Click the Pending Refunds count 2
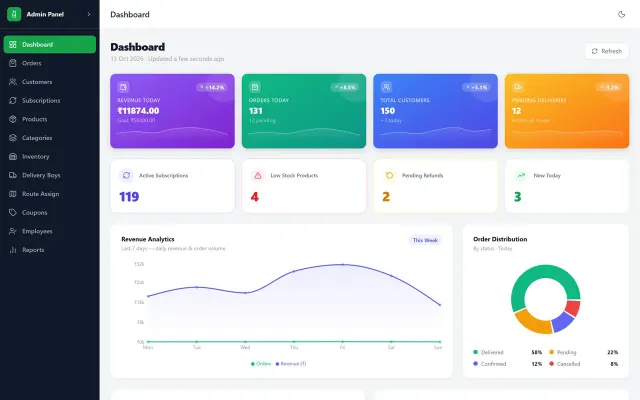The width and height of the screenshot is (640, 400). (386, 197)
